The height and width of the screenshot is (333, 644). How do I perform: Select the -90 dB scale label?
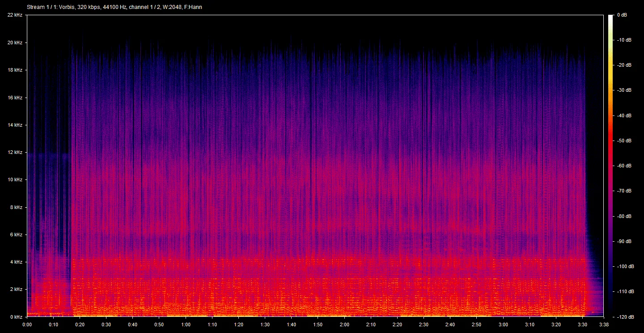pos(624,241)
